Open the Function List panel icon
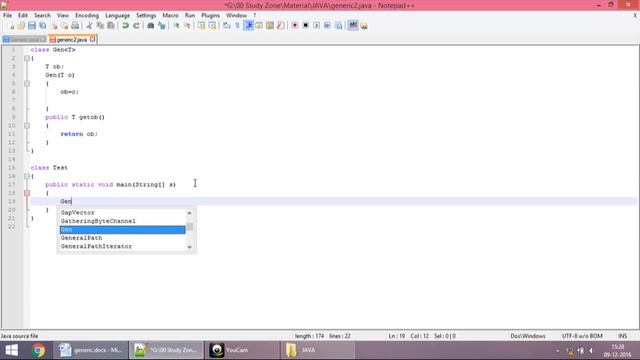The height and width of the screenshot is (360, 640). coord(280,26)
